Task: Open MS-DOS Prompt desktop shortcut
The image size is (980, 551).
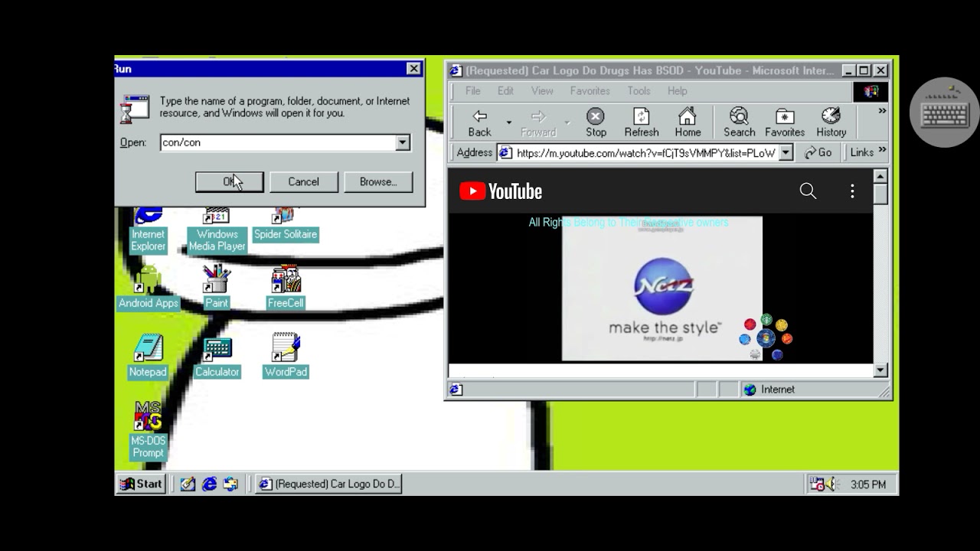Action: pos(148,430)
